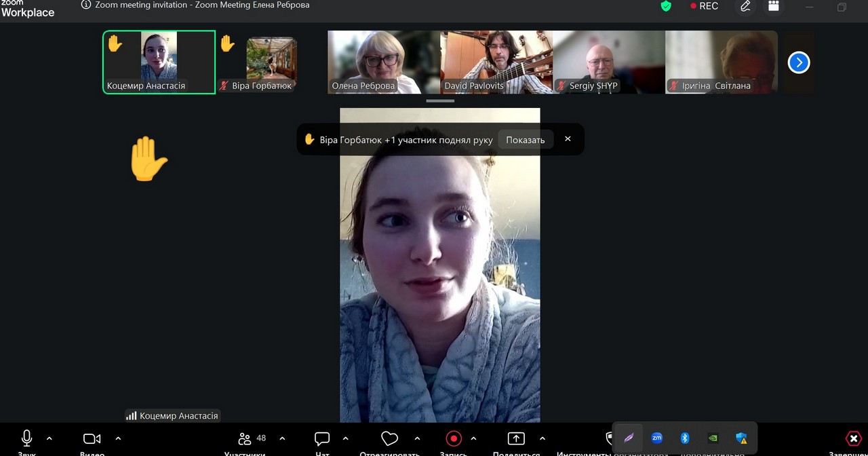This screenshot has height=456, width=868.
Task: Select Олена Реброва video thumbnail
Action: [x=384, y=62]
